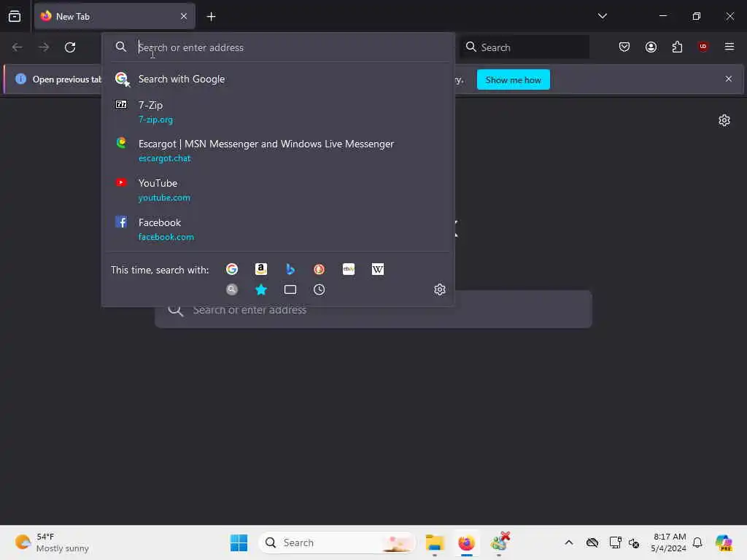Image resolution: width=747 pixels, height=560 pixels.
Task: Open a new tab with plus button
Action: point(211,17)
